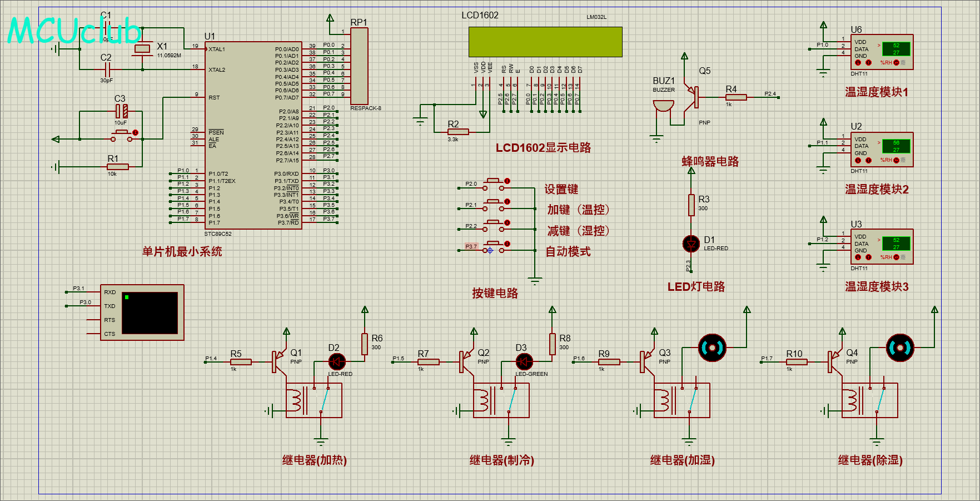Toggle the %RH mode button on U6 DHT11

[x=896, y=63]
